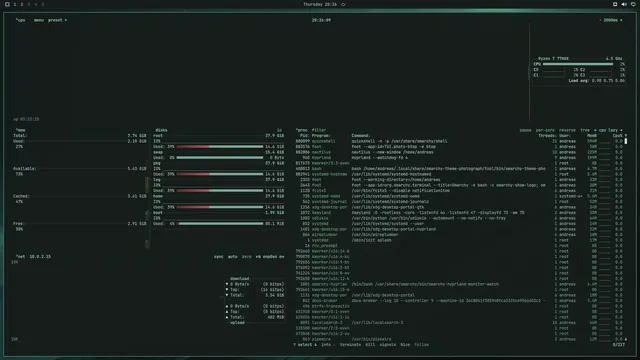Toggle the cpu box label
Screen dimensions: 640x360
pos(20,20)
